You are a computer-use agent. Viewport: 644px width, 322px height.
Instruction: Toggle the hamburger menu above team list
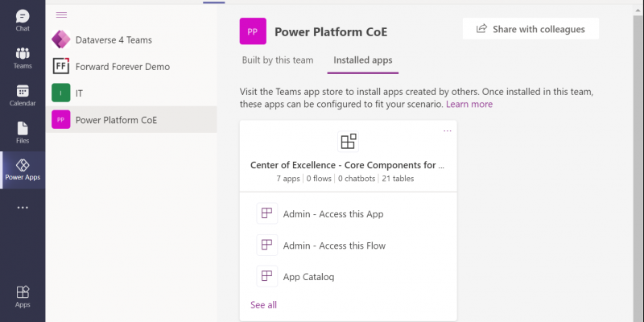pos(61,15)
